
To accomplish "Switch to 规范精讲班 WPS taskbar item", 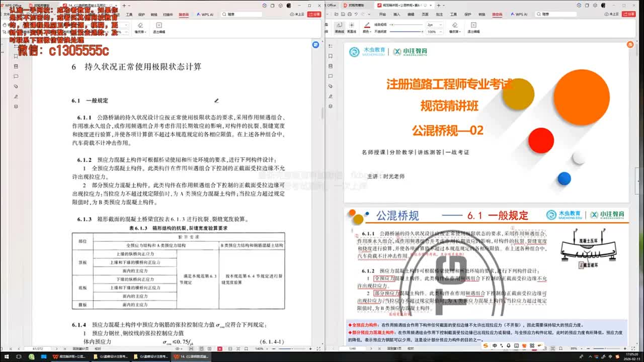I will [x=69, y=356].
